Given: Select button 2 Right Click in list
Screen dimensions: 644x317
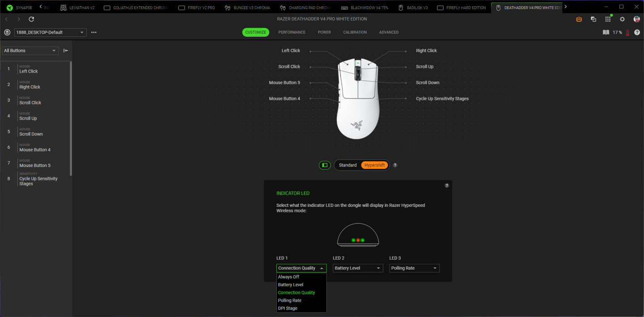Looking at the screenshot, I should [x=35, y=85].
